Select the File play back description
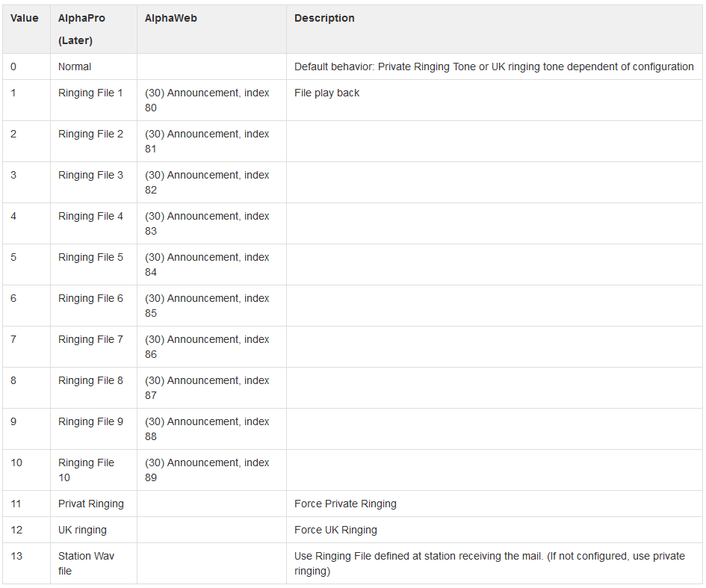This screenshot has width=706, height=588. [x=326, y=93]
